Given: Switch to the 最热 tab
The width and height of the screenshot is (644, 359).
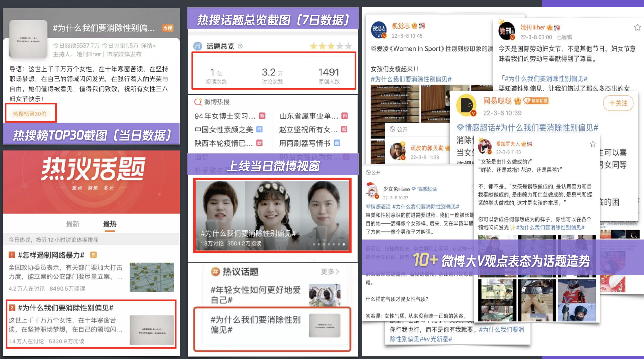Looking at the screenshot, I should [x=110, y=224].
